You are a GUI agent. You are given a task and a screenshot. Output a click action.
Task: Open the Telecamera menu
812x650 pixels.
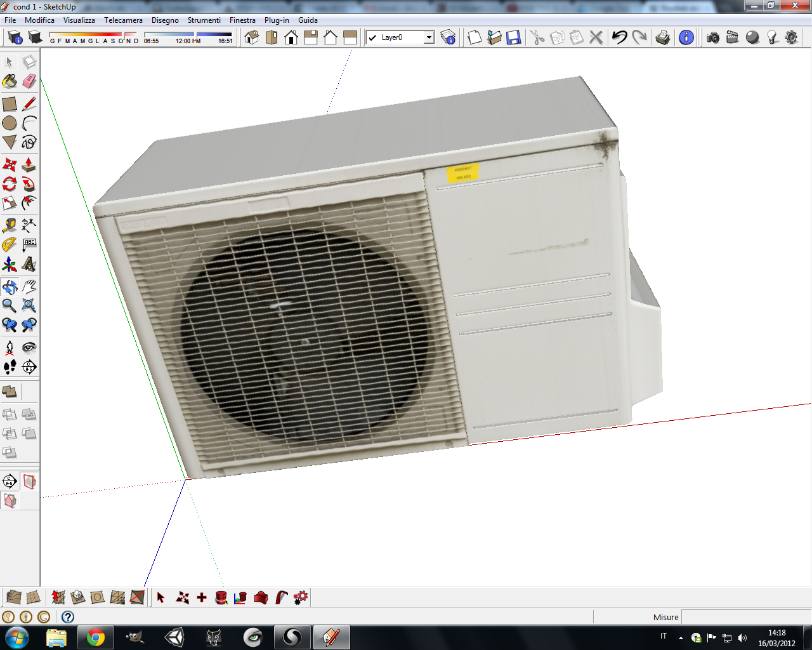coord(124,20)
